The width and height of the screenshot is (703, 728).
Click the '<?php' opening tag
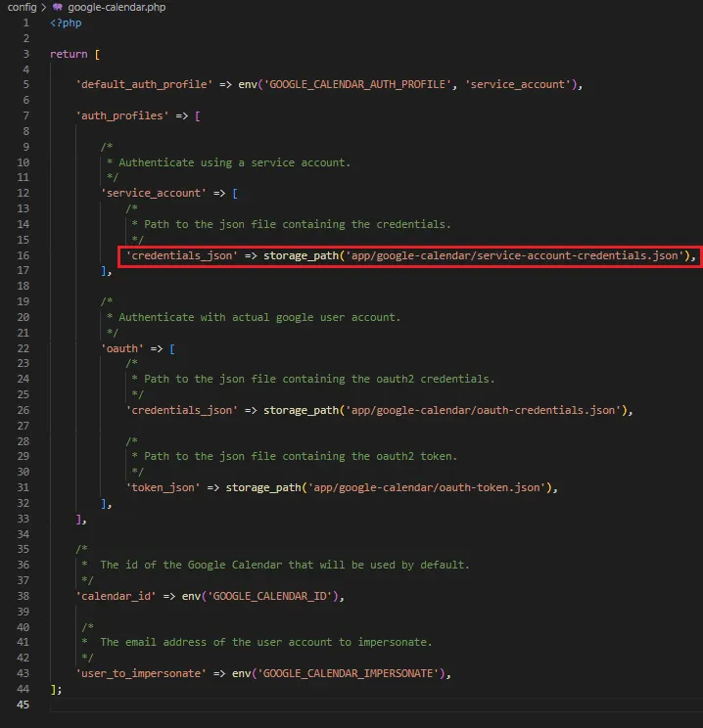tap(66, 23)
